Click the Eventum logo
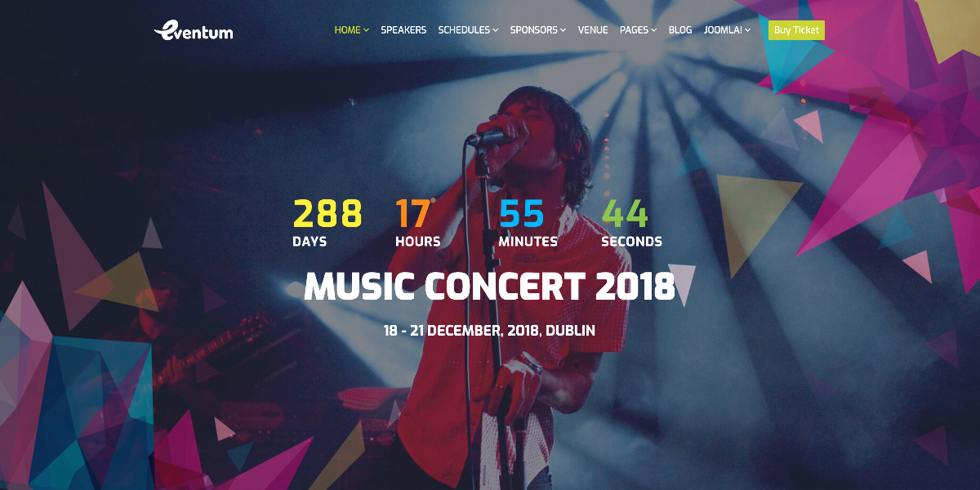The width and height of the screenshot is (980, 490). (x=194, y=30)
